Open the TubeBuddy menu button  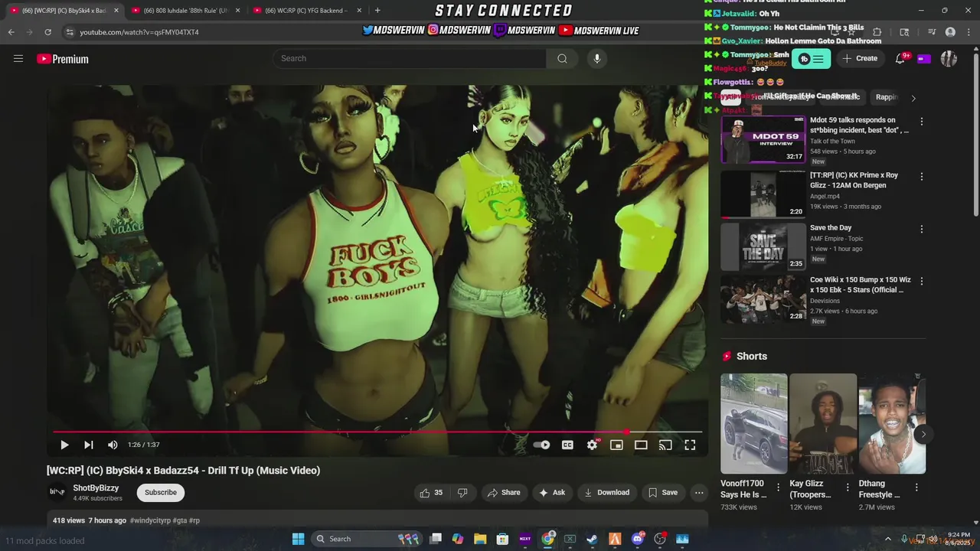coord(811,59)
